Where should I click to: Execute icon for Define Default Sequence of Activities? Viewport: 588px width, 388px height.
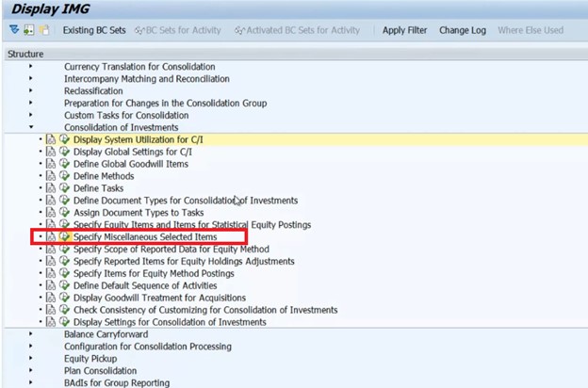[x=64, y=285]
